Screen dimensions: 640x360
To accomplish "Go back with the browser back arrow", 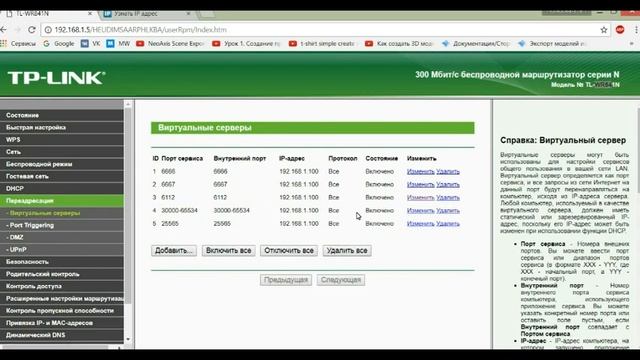I will click(x=3, y=29).
